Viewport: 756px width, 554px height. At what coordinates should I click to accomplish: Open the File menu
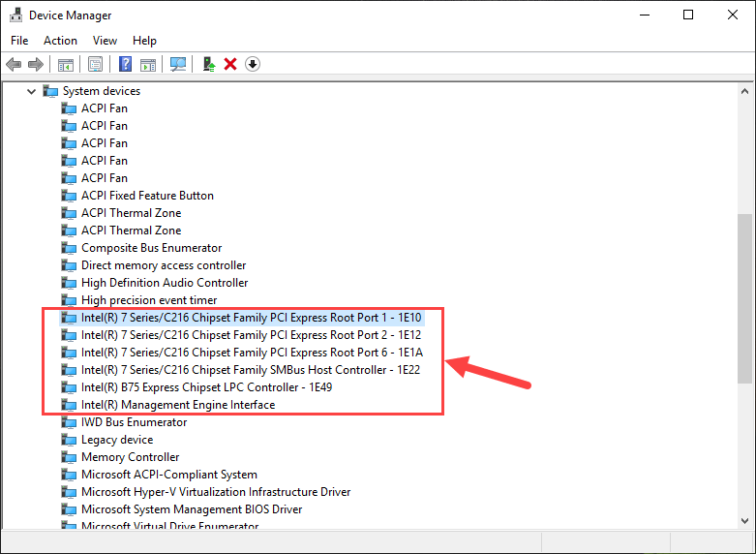19,41
